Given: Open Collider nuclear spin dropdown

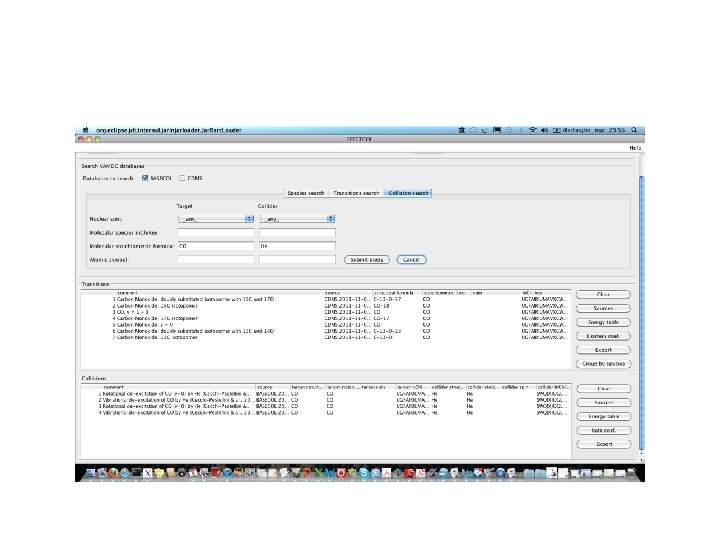Looking at the screenshot, I should (297, 219).
